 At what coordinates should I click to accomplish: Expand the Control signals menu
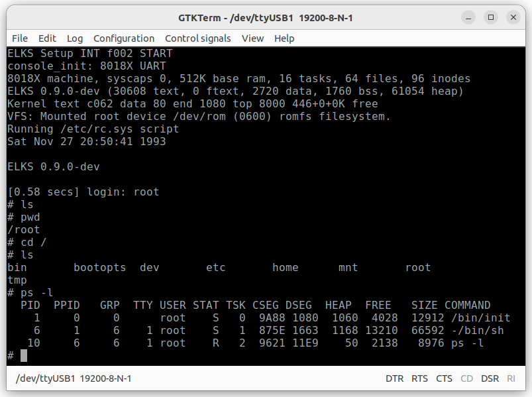[197, 38]
